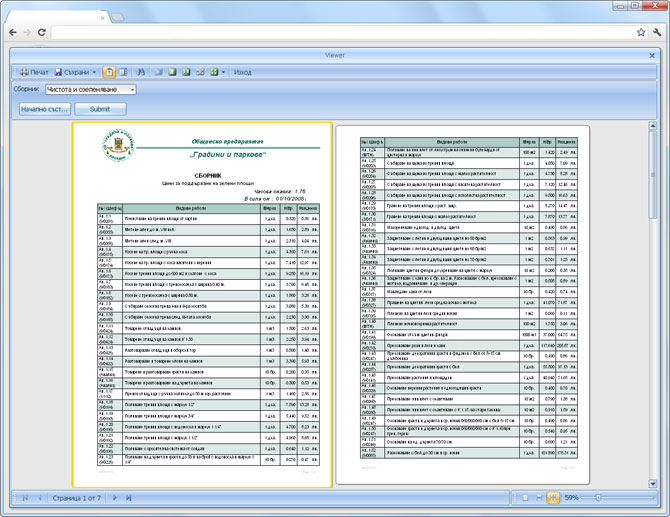The height and width of the screenshot is (517, 670).
Task: Click the second green page view icon
Action: (x=186, y=72)
